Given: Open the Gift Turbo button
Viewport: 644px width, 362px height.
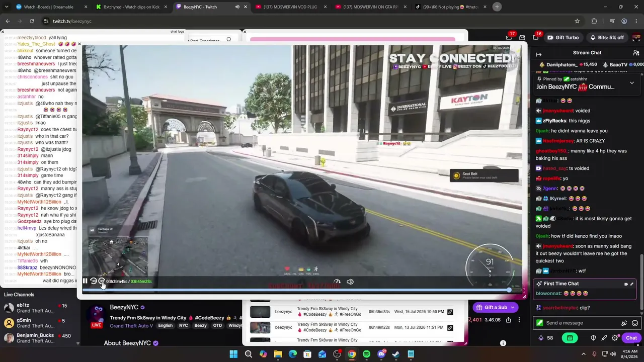Looking at the screenshot, I should pyautogui.click(x=563, y=38).
